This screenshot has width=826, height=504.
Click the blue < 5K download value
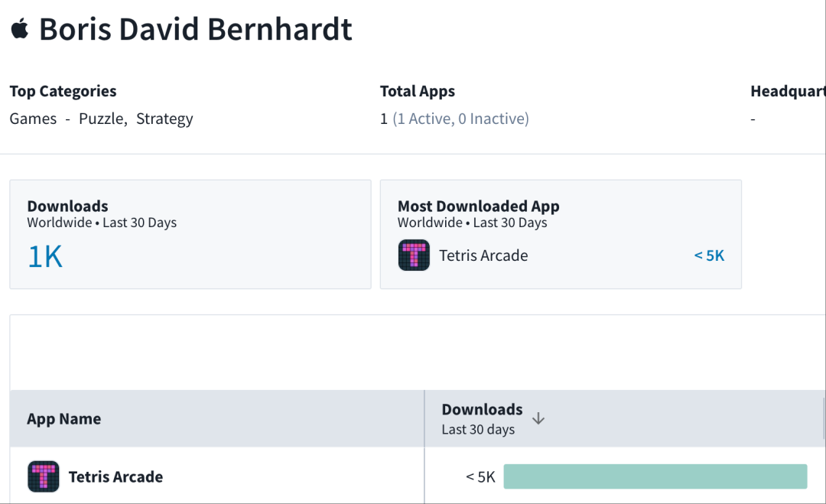[709, 255]
